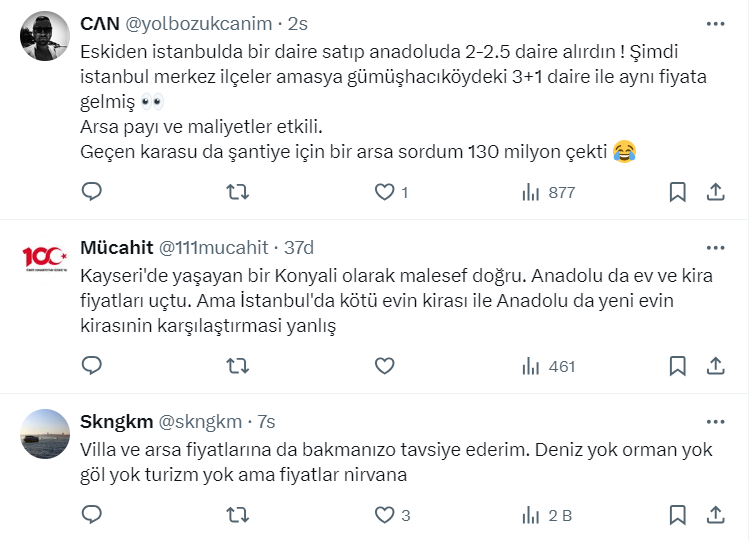752x541 pixels.
Task: Bookmark CAN's tweet
Action: pyautogui.click(x=677, y=192)
